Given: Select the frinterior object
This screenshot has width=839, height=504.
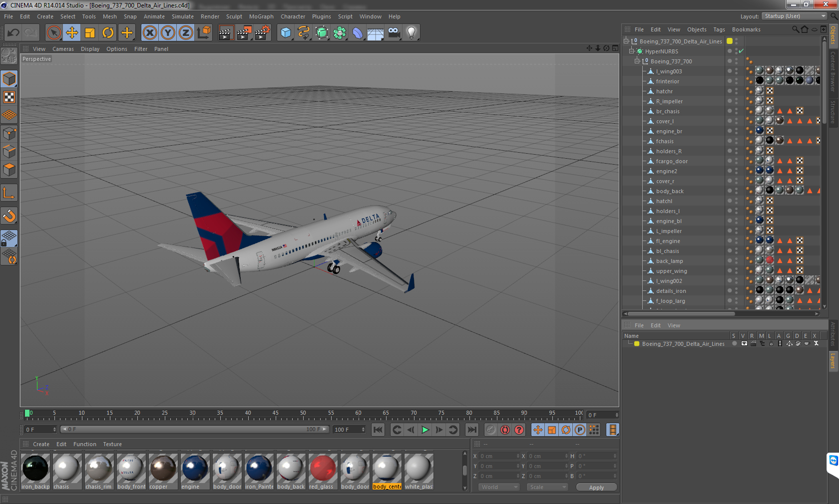Looking at the screenshot, I should tap(667, 81).
